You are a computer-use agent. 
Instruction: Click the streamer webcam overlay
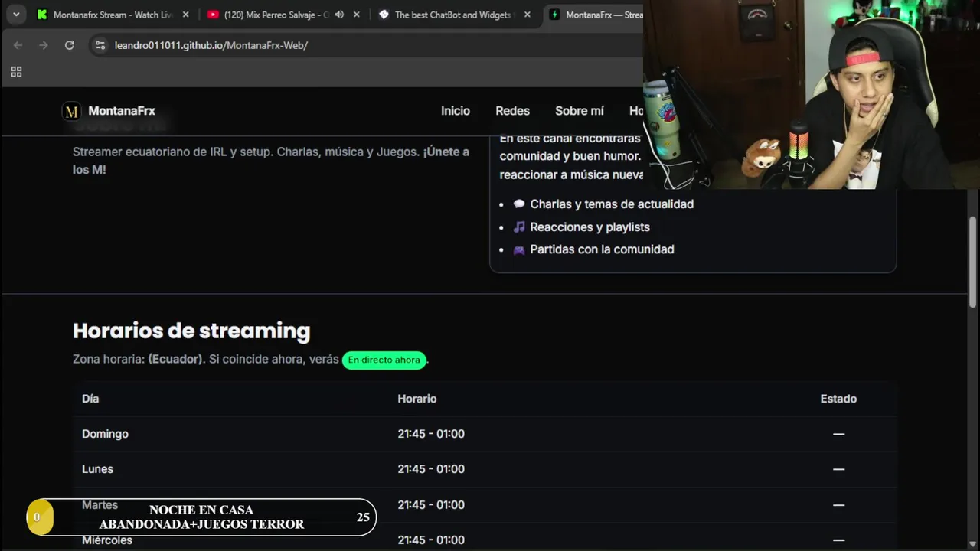812,94
